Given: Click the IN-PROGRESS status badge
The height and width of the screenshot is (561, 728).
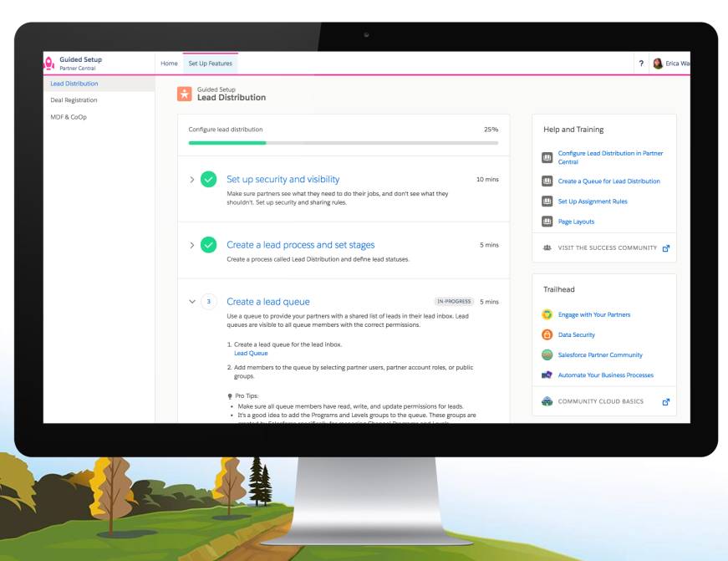Looking at the screenshot, I should pyautogui.click(x=454, y=301).
